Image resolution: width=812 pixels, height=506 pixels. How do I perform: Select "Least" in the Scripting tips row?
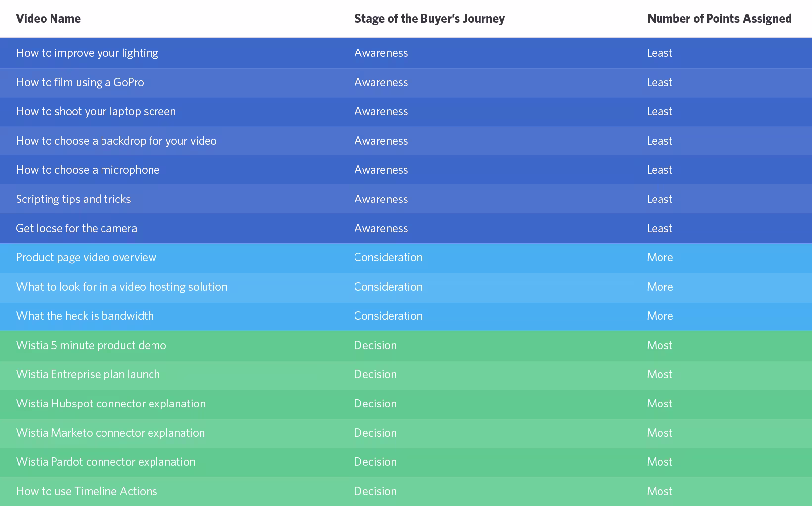660,199
